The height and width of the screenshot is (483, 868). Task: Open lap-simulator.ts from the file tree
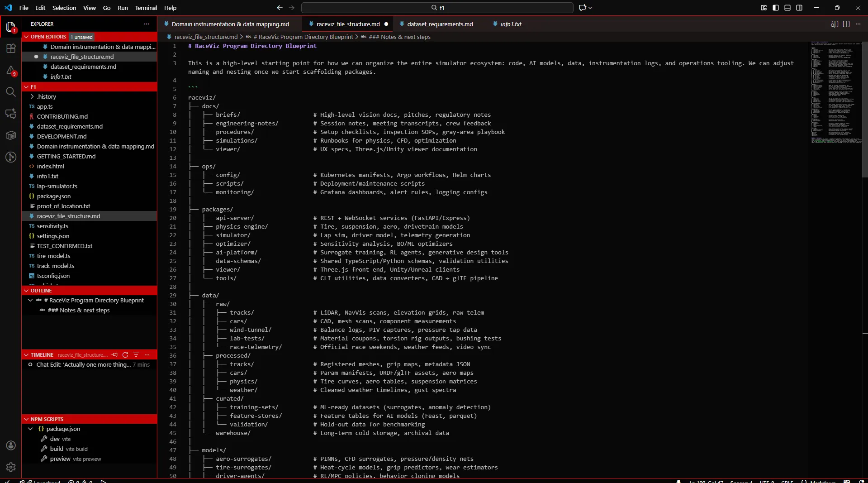coord(57,186)
